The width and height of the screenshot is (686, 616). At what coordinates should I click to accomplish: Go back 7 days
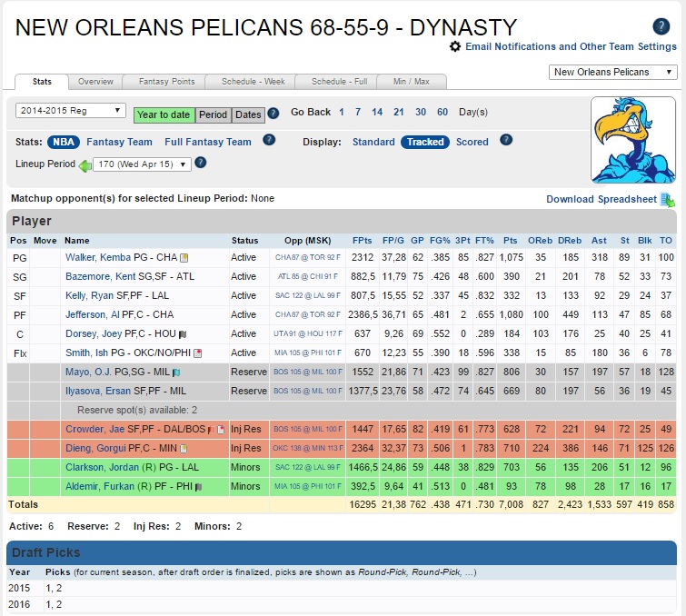coord(358,112)
